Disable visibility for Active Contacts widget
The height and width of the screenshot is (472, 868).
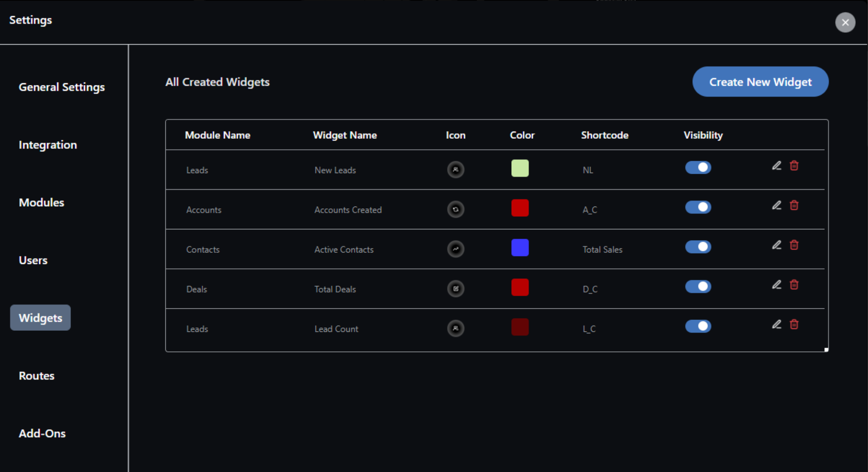point(698,247)
